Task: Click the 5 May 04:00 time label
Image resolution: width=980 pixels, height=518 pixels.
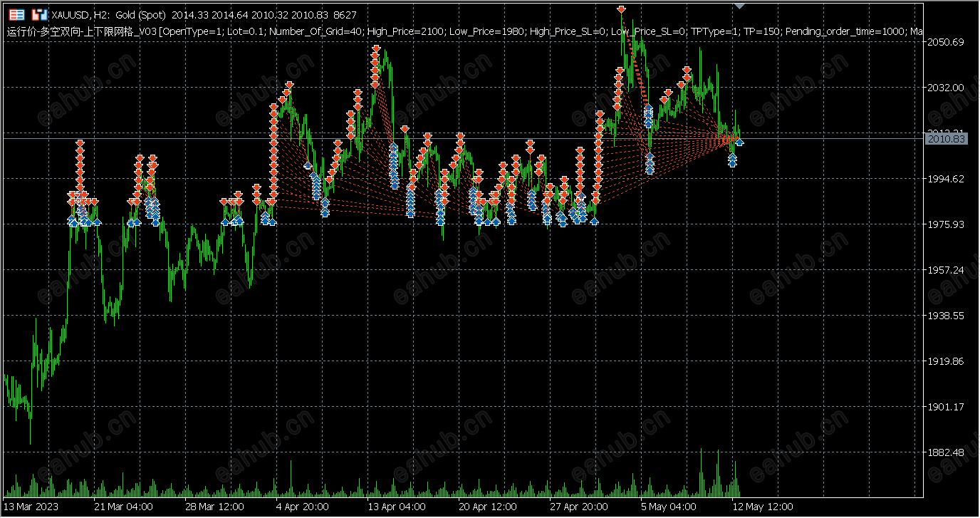Action: (x=668, y=507)
